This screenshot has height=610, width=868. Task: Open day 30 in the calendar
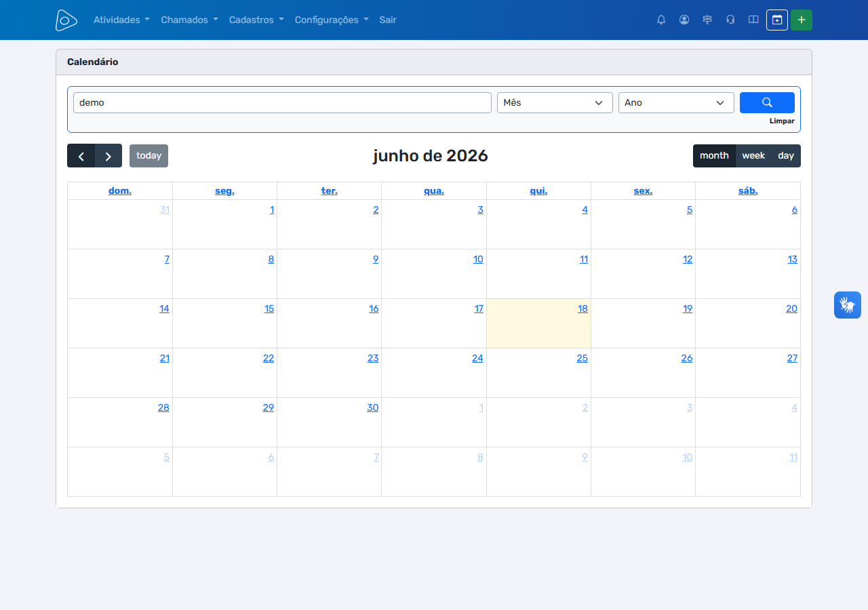373,408
